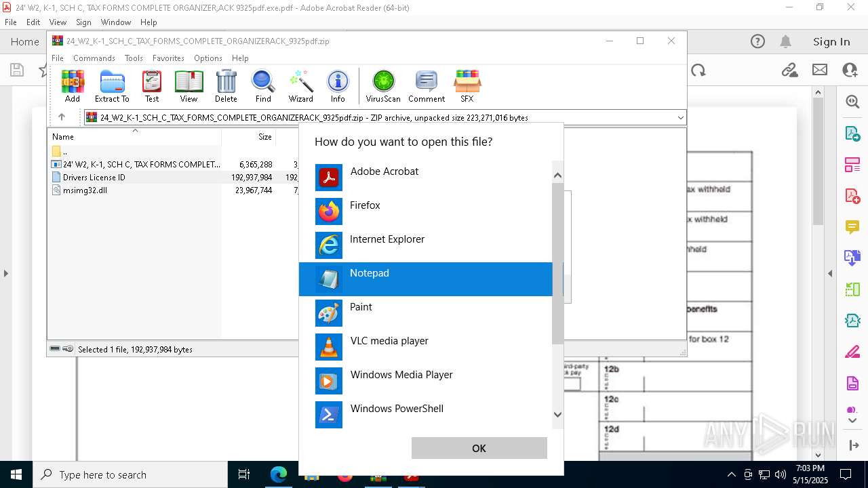This screenshot has height=488, width=868.
Task: Run the VirusScan icon
Action: click(383, 86)
